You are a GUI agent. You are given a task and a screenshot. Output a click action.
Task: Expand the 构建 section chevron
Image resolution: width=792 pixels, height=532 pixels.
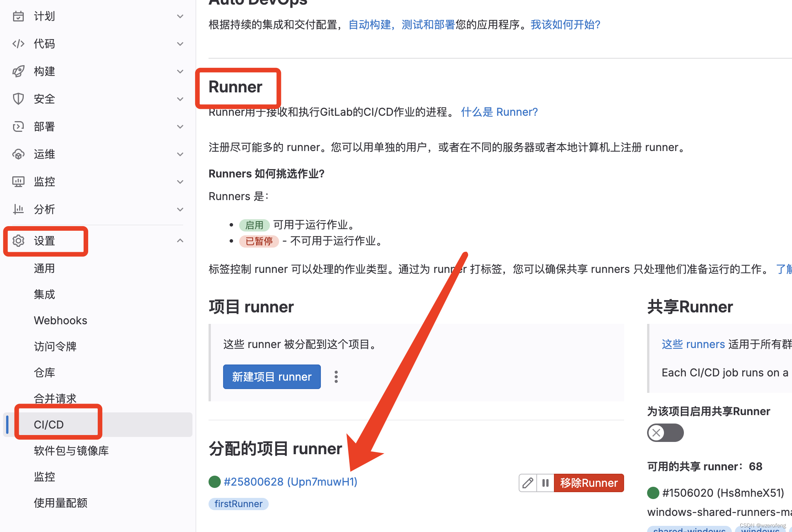(x=180, y=71)
